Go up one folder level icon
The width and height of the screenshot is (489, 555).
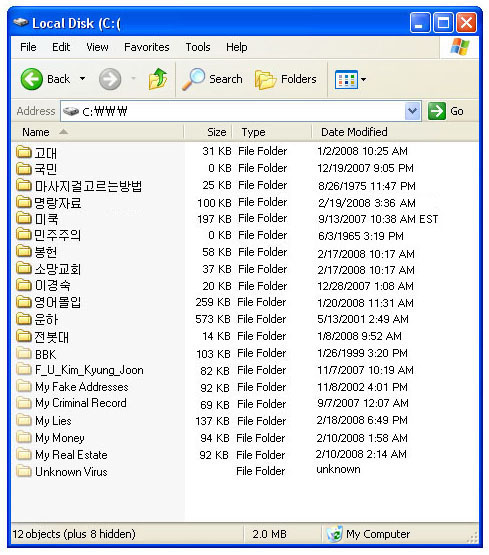(x=158, y=79)
